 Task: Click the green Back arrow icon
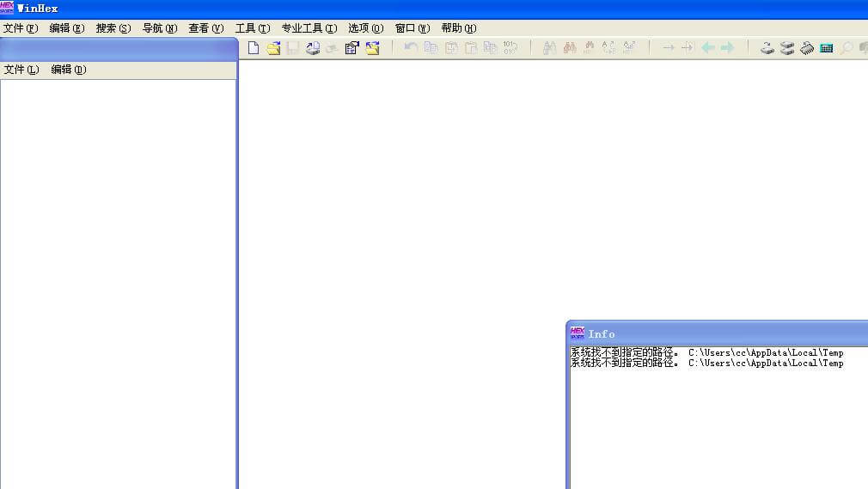click(707, 47)
